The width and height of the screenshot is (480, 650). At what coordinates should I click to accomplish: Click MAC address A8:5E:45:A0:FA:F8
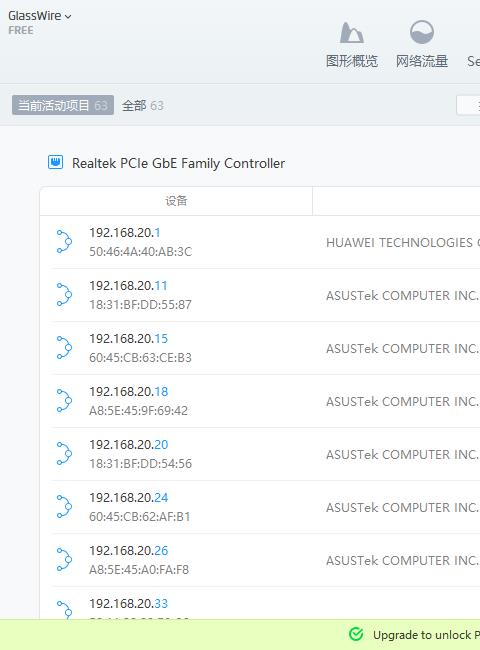click(139, 570)
